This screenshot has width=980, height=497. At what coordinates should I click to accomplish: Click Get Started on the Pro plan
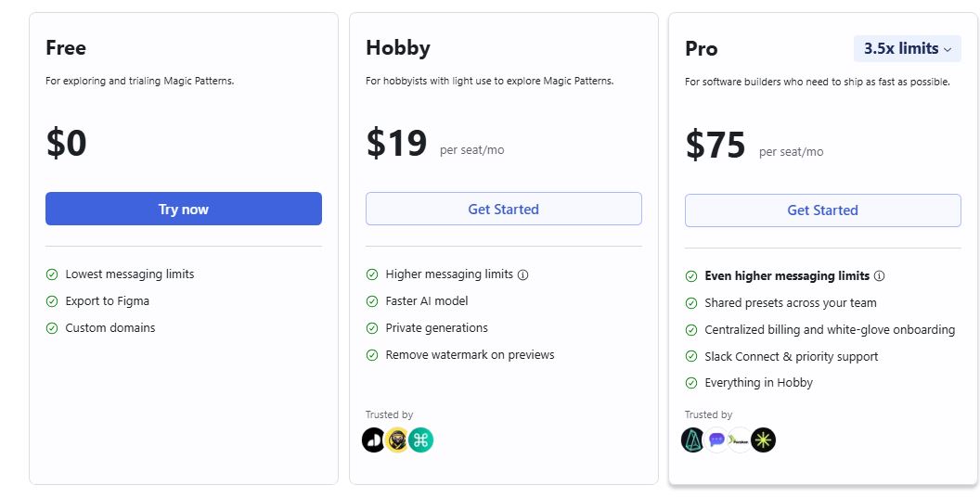coord(822,210)
